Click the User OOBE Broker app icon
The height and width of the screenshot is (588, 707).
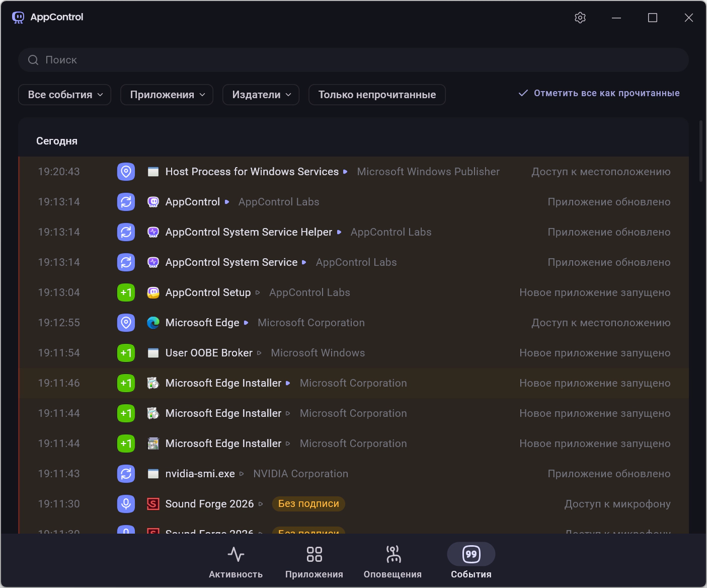click(153, 353)
